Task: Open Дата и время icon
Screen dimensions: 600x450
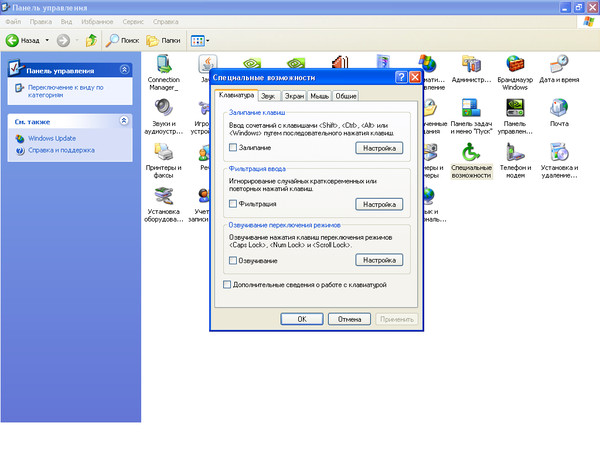Action: [x=559, y=69]
